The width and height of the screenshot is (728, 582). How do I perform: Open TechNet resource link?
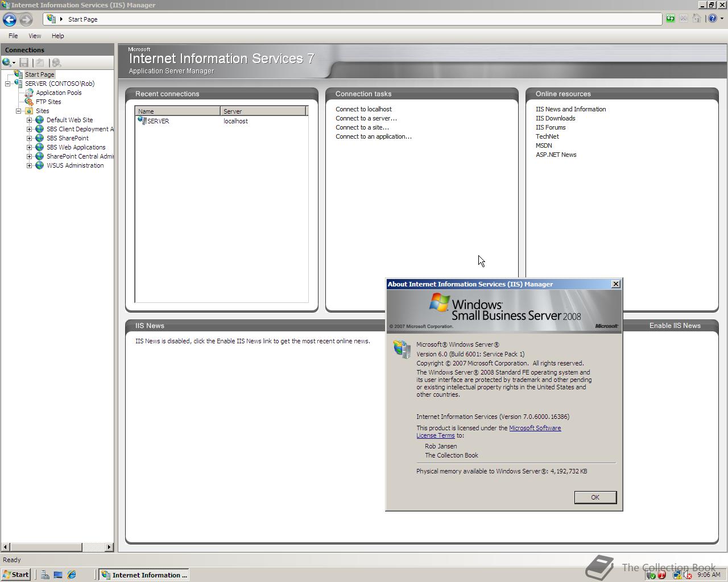(x=547, y=136)
